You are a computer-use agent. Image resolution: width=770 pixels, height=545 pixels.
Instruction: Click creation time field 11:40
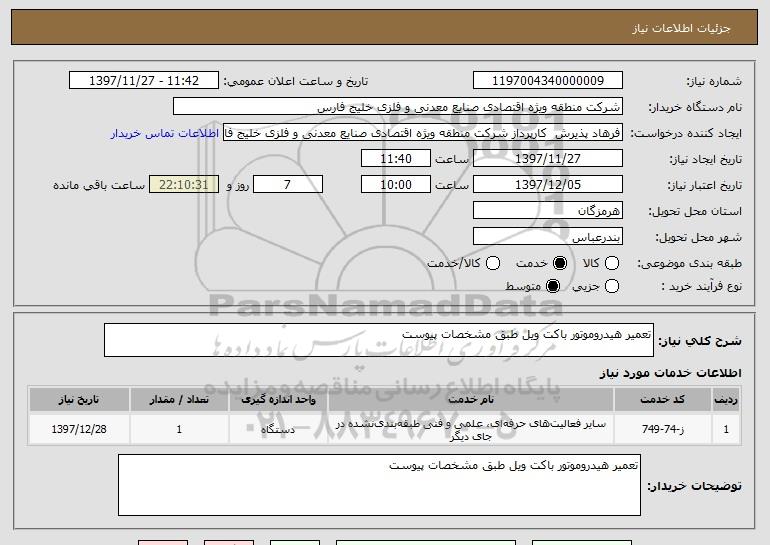[396, 159]
